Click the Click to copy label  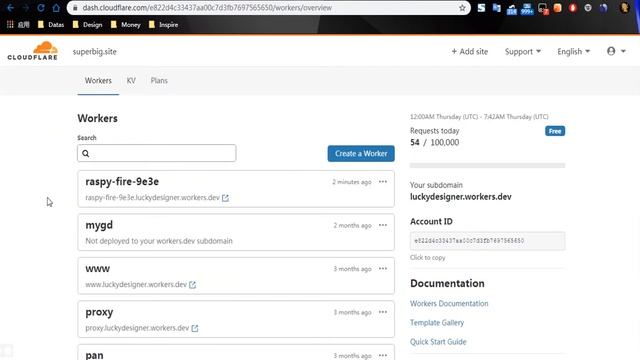[427, 258]
